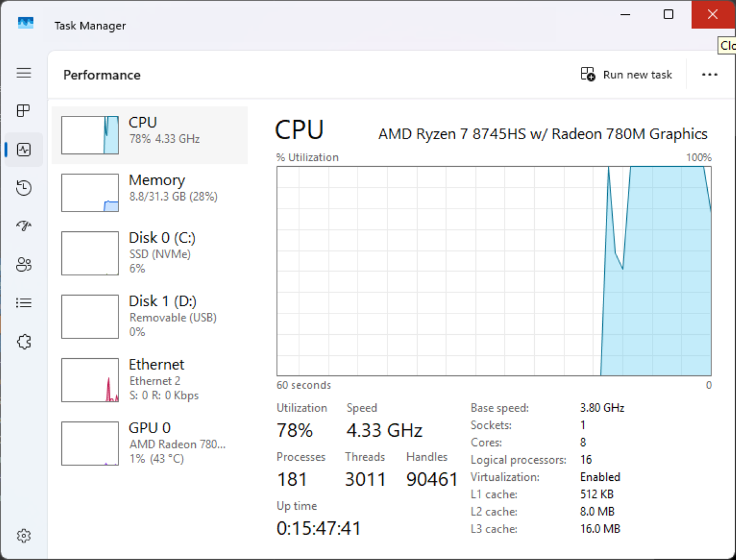Show Disk 1 (D:) removable USB graph

click(150, 316)
